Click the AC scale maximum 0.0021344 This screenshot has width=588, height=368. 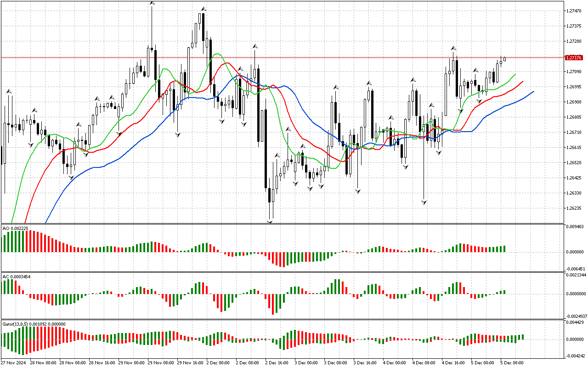(576, 275)
